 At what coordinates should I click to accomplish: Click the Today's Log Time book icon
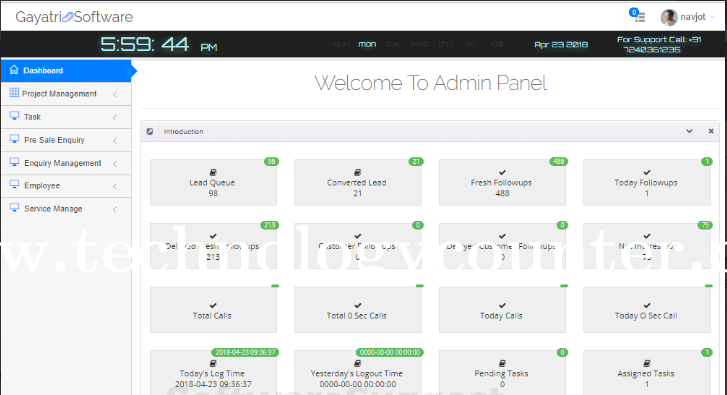coord(213,363)
